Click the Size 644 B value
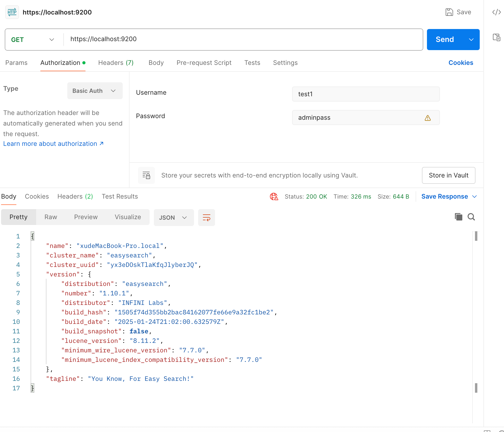The width and height of the screenshot is (504, 432). tap(401, 196)
